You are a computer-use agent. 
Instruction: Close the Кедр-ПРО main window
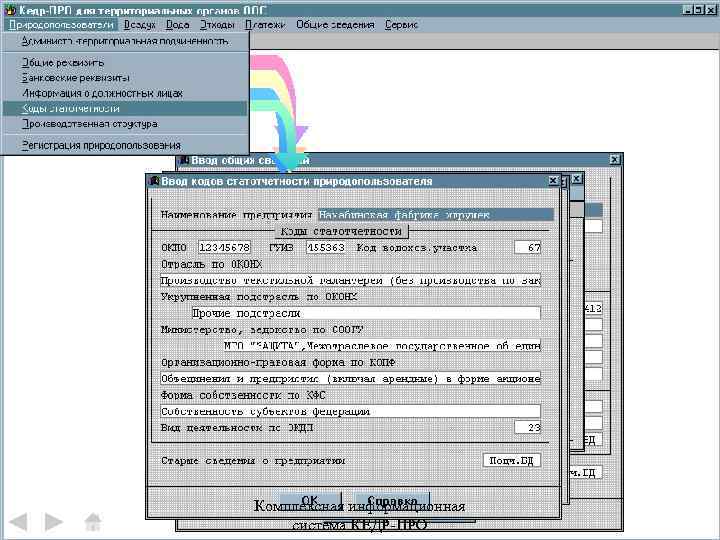point(710,9)
